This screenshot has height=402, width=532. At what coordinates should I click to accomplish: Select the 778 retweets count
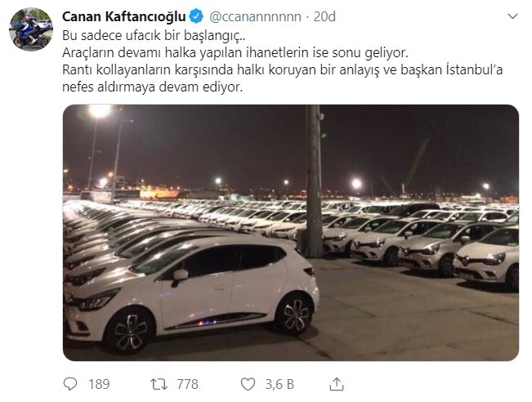coord(187,384)
